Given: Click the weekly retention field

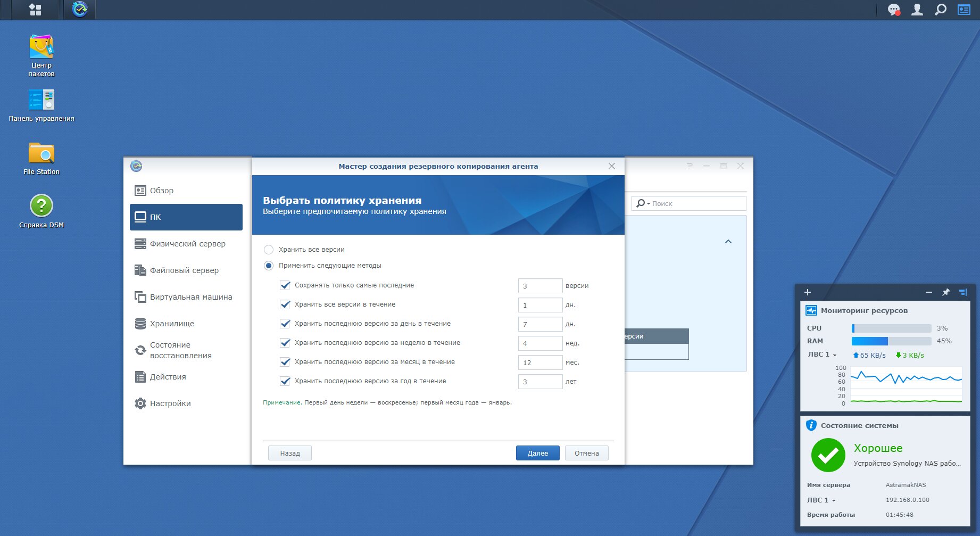Looking at the screenshot, I should 540,343.
